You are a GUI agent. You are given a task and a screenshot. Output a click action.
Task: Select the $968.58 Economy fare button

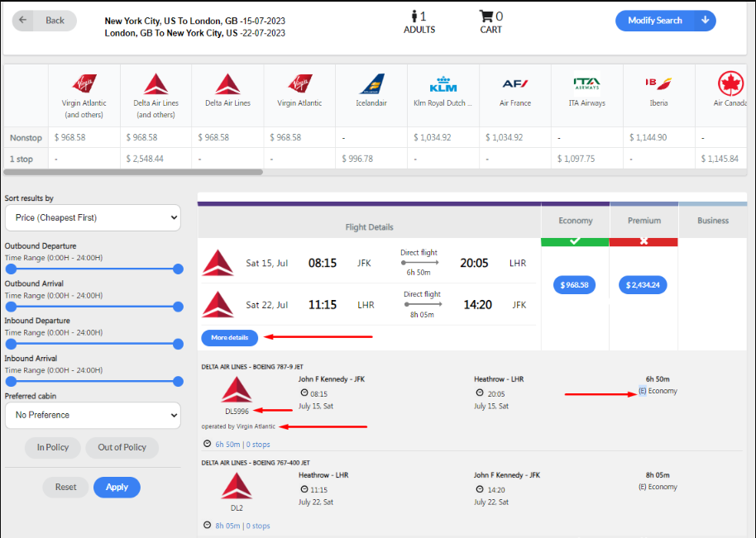pyautogui.click(x=574, y=284)
